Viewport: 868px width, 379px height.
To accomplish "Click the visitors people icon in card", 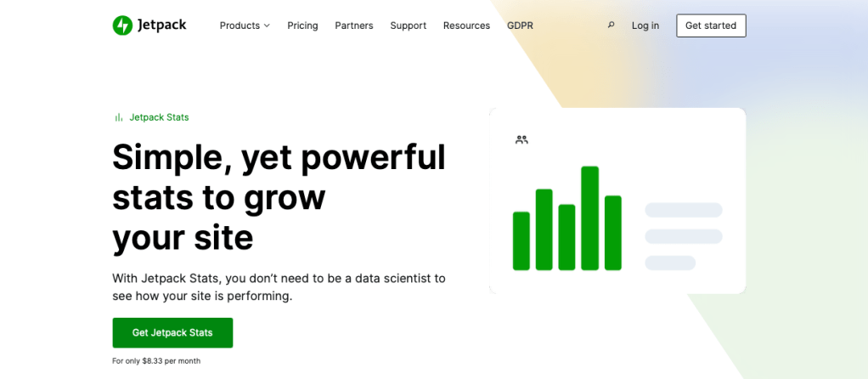I will pyautogui.click(x=521, y=139).
